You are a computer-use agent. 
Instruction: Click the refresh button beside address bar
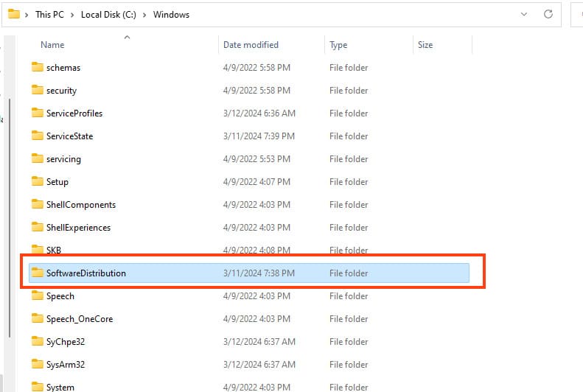[548, 14]
